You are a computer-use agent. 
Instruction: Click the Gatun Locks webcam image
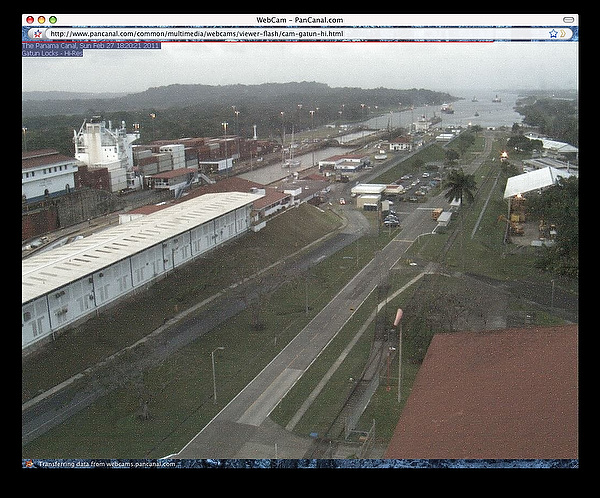pos(300,250)
